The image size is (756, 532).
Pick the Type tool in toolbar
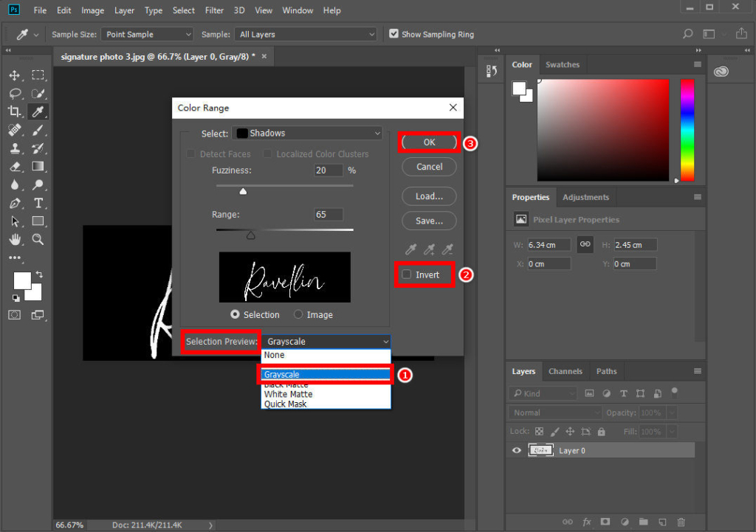pyautogui.click(x=38, y=203)
